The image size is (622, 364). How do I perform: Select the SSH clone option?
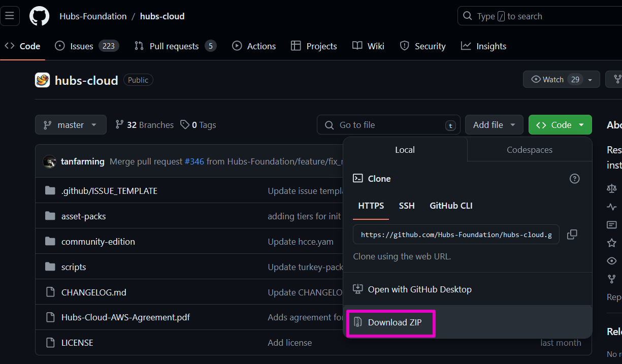click(407, 206)
